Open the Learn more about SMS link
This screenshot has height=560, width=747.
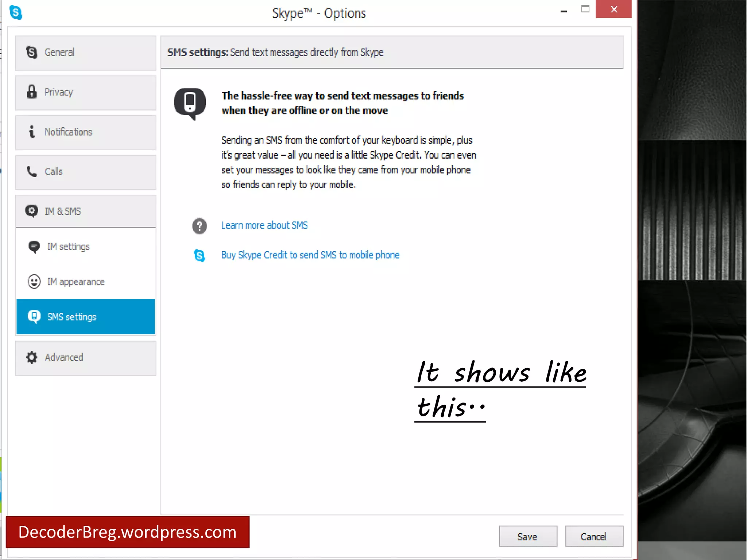click(x=264, y=225)
